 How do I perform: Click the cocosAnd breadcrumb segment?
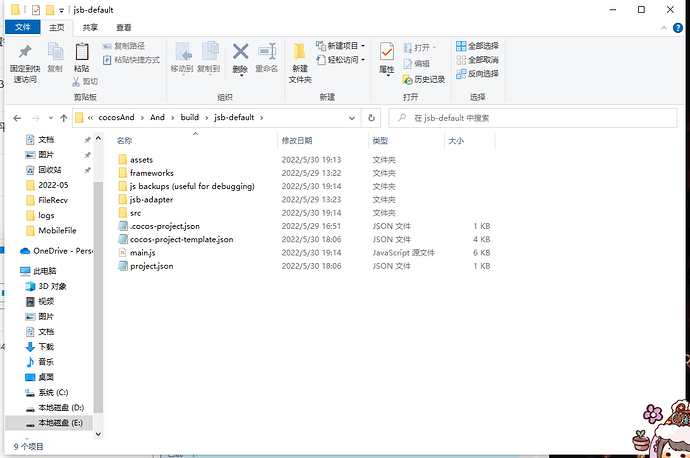pyautogui.click(x=116, y=117)
